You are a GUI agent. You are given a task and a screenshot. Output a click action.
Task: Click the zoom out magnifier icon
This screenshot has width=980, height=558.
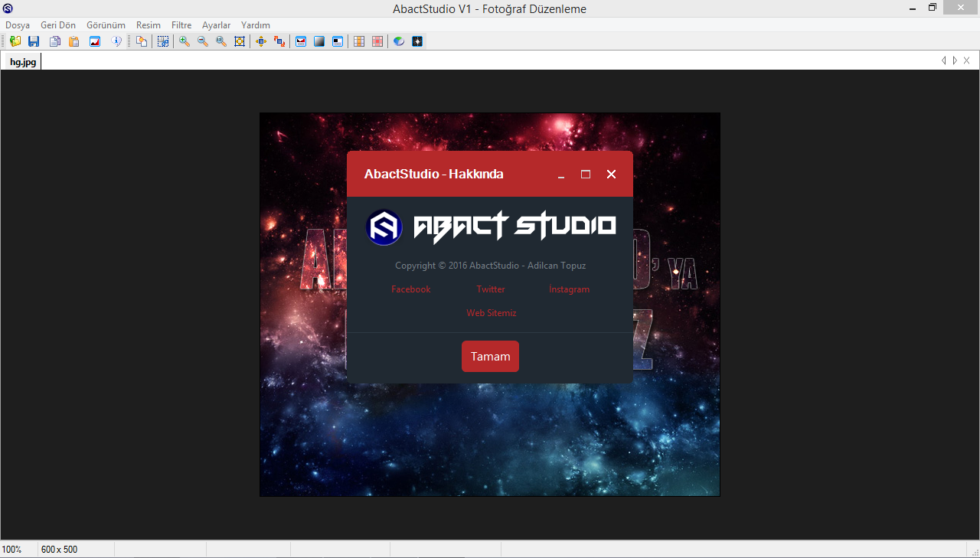point(203,41)
